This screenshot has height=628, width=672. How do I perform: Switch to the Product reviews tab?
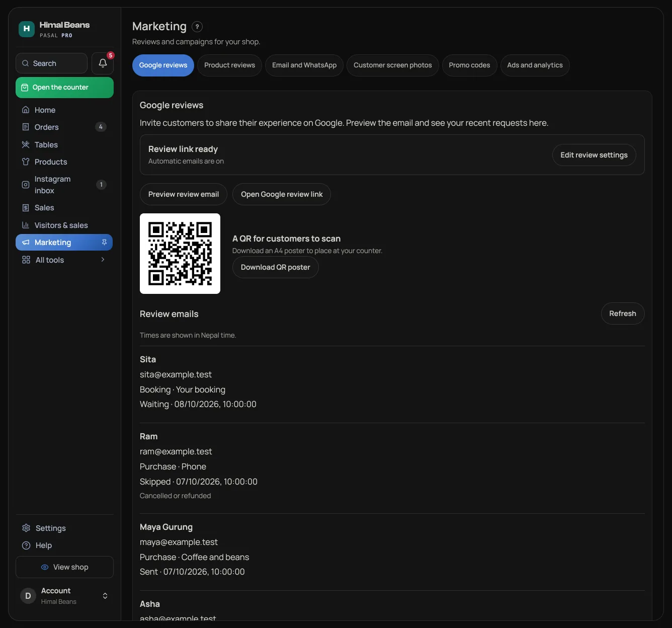(229, 65)
